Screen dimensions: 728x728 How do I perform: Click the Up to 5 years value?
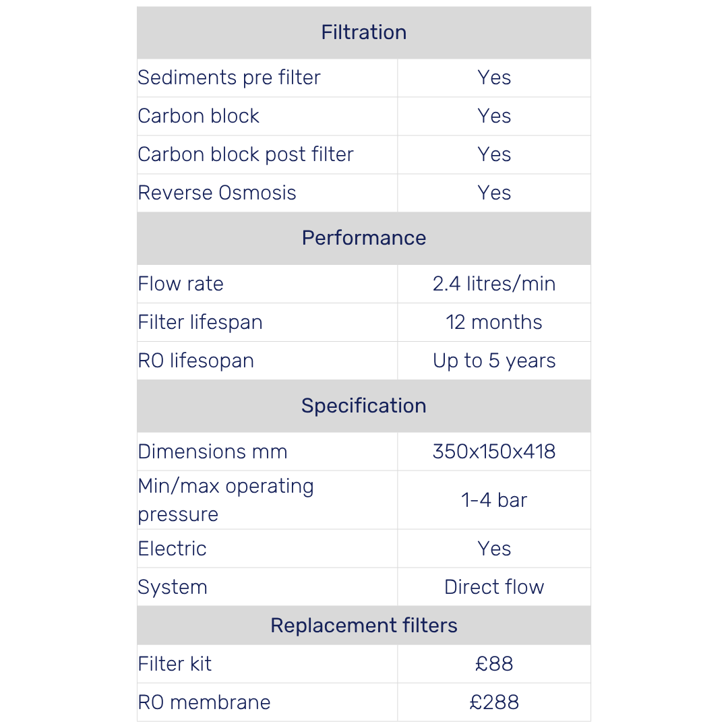coord(494,361)
